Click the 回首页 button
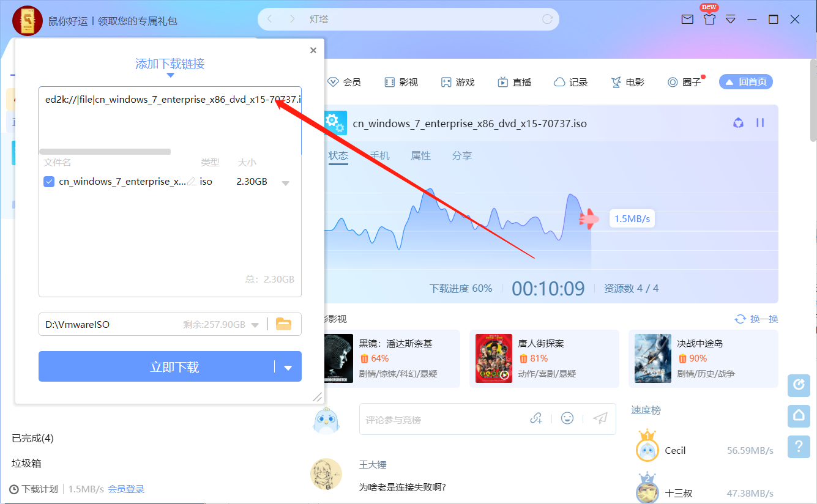Image resolution: width=817 pixels, height=504 pixels. click(746, 81)
